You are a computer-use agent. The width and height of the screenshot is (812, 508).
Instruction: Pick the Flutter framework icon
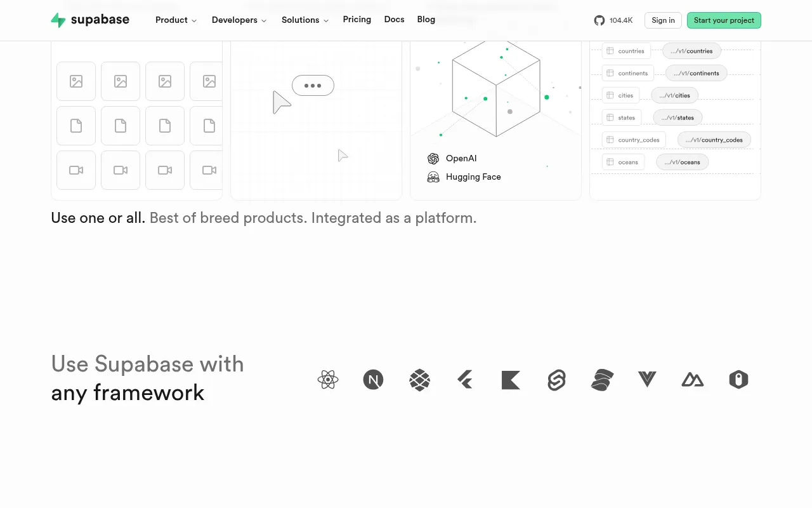click(465, 380)
